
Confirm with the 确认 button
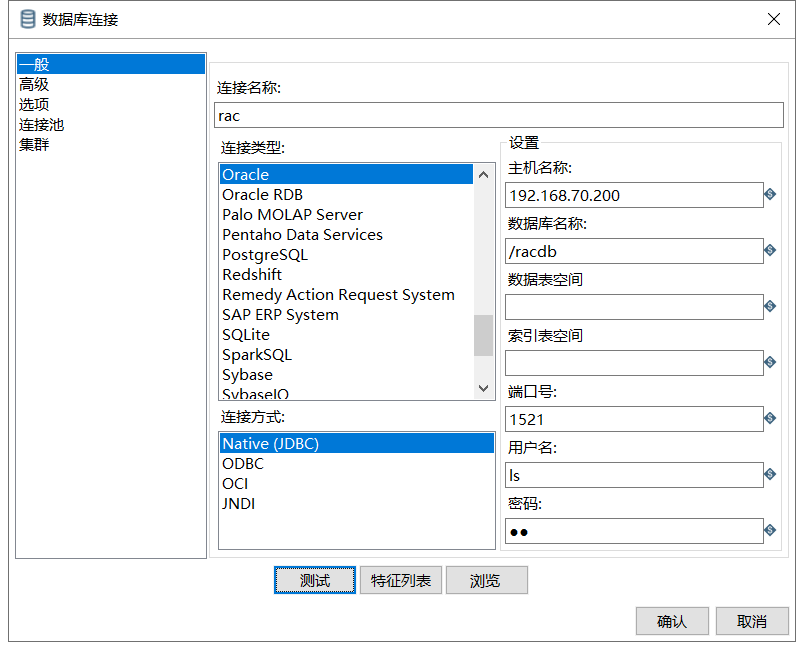click(672, 621)
